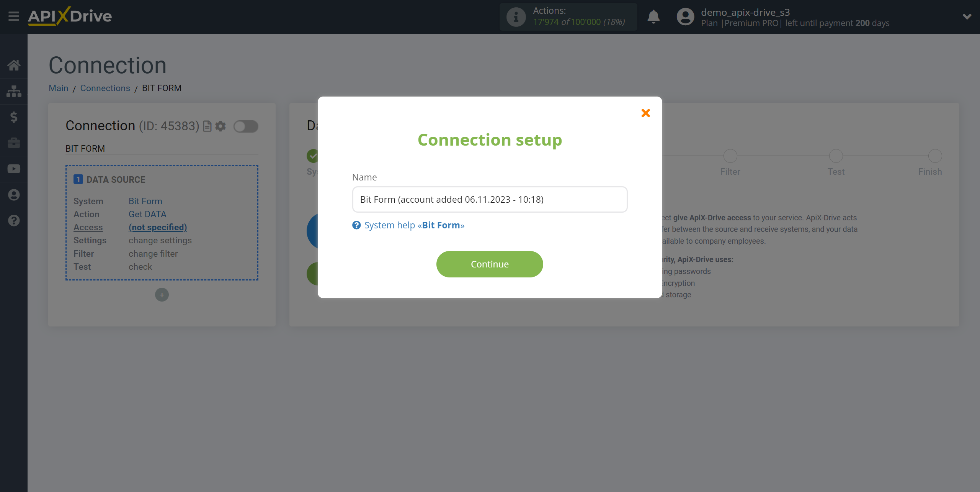Click the notifications bell icon
This screenshot has width=980, height=492.
(653, 17)
